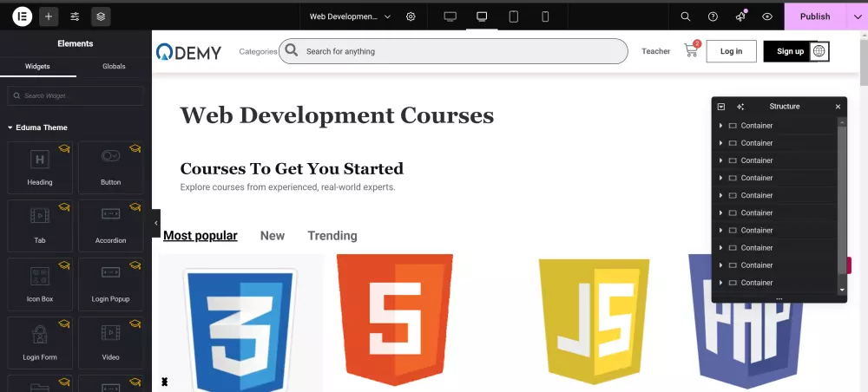Viewport: 868px width, 392px height.
Task: Switch to laptop device preview
Action: tap(482, 16)
